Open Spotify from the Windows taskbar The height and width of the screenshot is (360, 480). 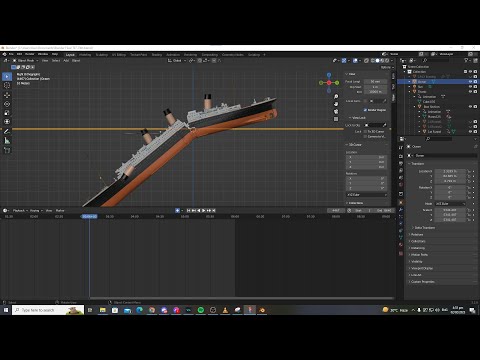[x=201, y=310]
